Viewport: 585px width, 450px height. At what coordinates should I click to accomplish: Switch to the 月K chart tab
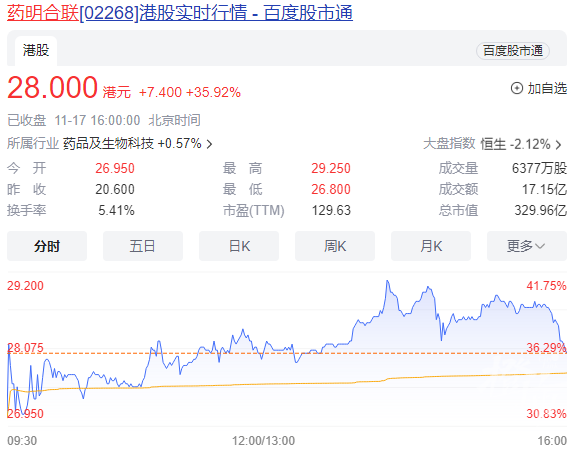tap(431, 246)
